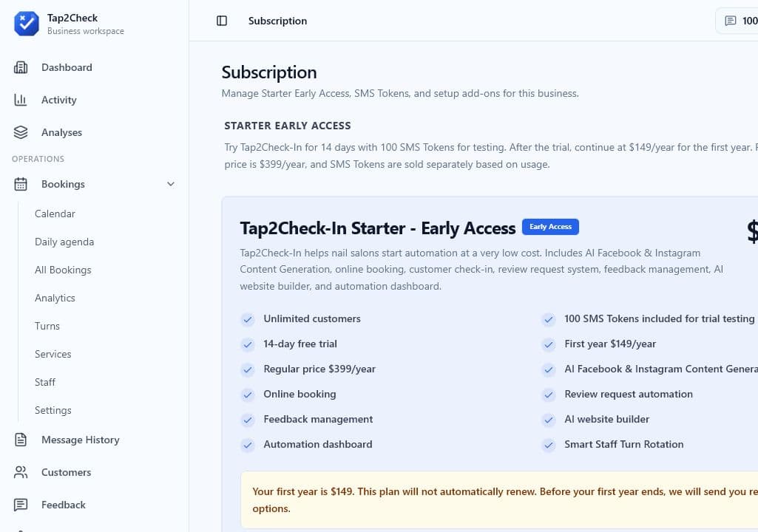The width and height of the screenshot is (758, 532).
Task: Open Bookings Settings entry
Action: pyautogui.click(x=53, y=410)
